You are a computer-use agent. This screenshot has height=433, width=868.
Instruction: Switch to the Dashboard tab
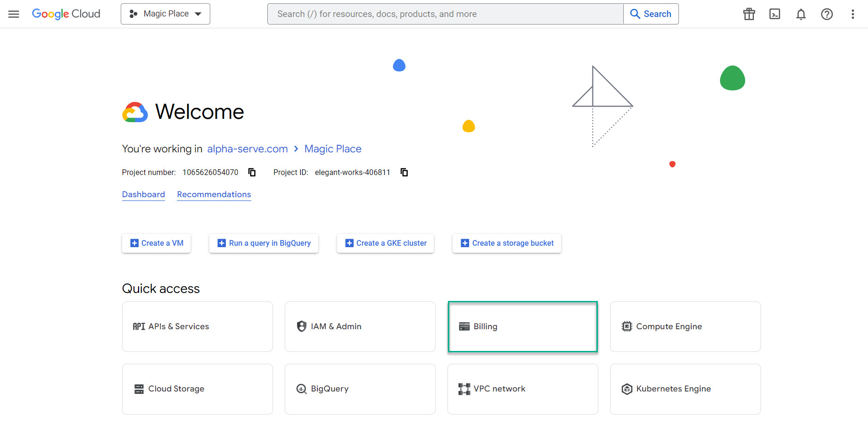pyautogui.click(x=143, y=194)
